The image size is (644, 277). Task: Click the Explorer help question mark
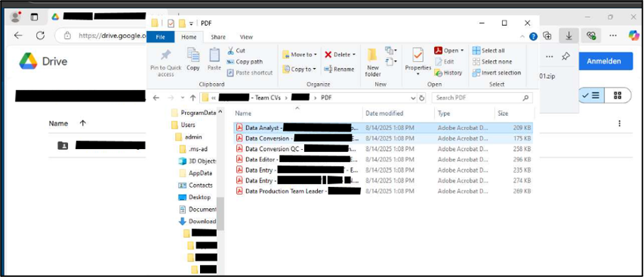533,37
